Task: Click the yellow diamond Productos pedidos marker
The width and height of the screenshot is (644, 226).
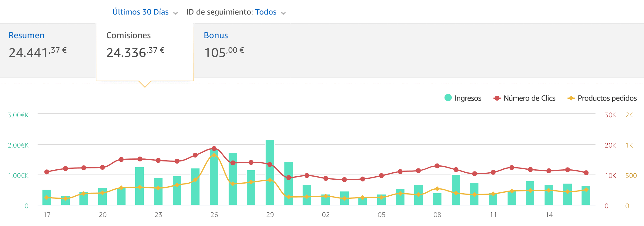Action: (571, 98)
